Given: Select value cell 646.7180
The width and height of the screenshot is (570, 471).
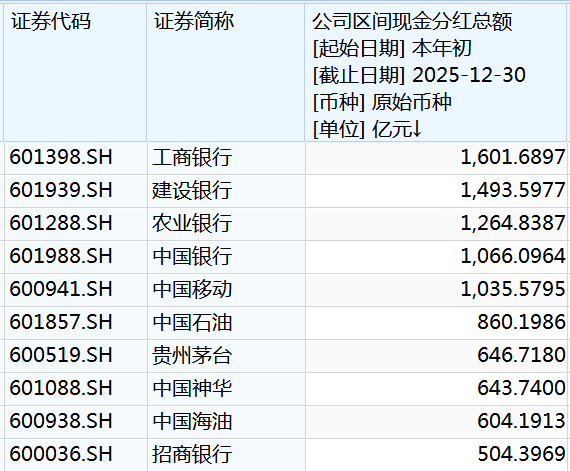Looking at the screenshot, I should (436, 356).
